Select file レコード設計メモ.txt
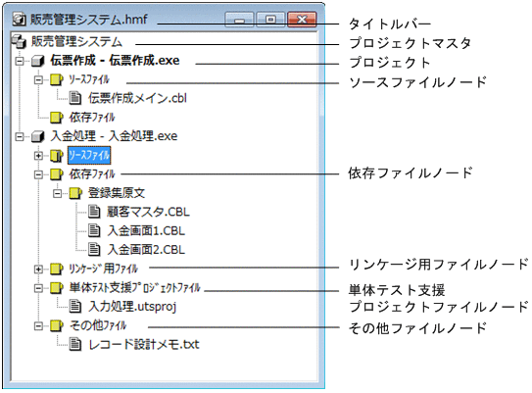 (143, 344)
